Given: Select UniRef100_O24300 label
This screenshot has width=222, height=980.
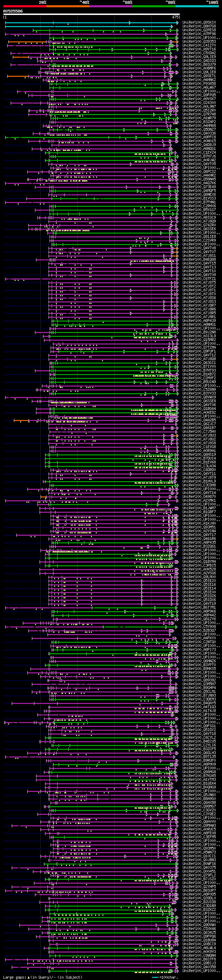Looking at the screenshot, I should (199, 103).
